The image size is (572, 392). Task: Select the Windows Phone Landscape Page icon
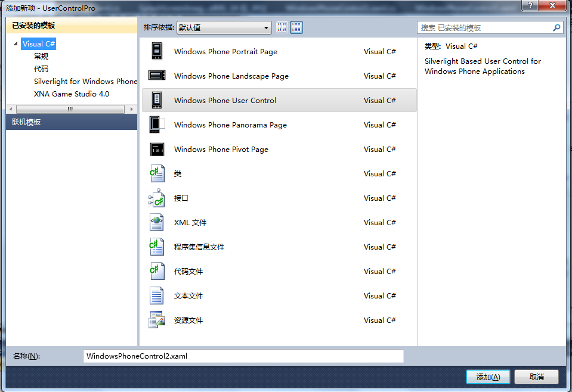[157, 76]
